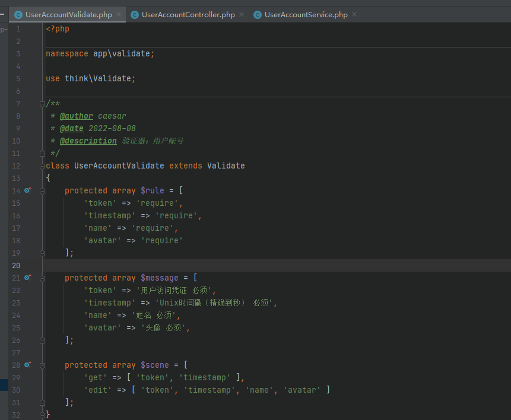Screen dimensions: 511x420
Task: Click the class icon on UserAccountController.php tab
Action: [135, 15]
